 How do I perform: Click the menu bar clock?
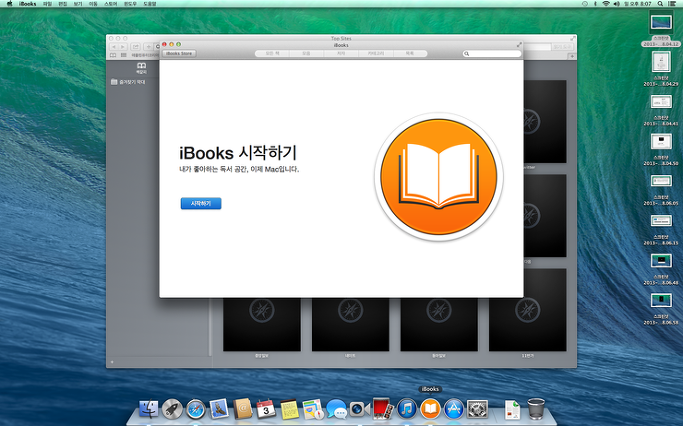[x=638, y=3]
